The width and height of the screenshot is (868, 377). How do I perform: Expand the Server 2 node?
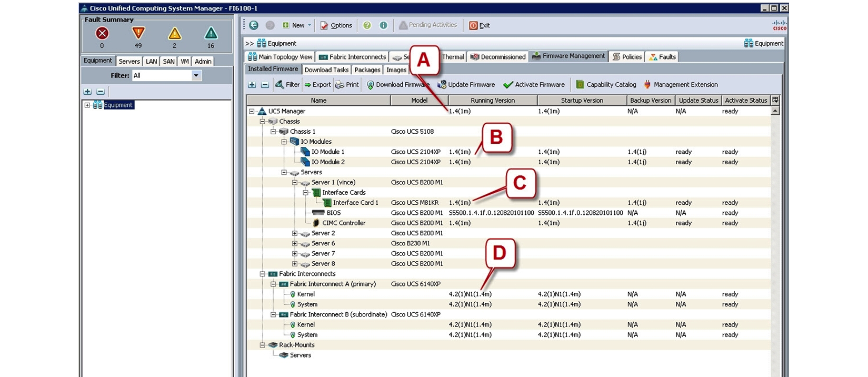coord(295,233)
